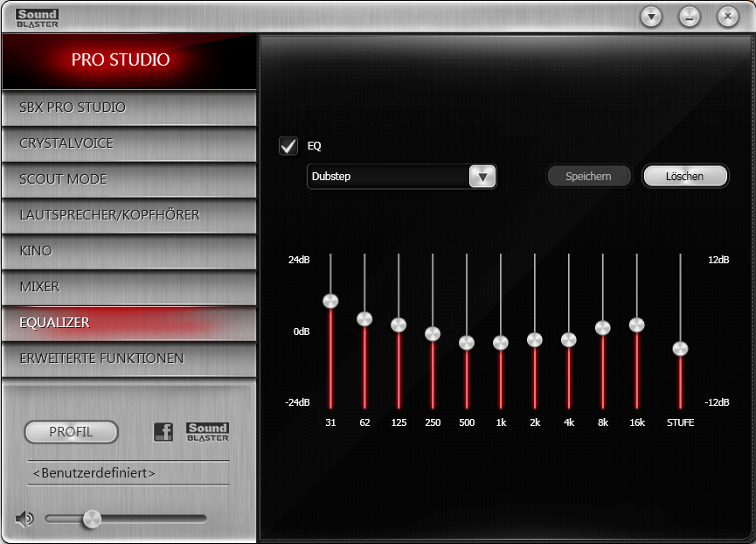Click the STUFE label under the slider

680,422
